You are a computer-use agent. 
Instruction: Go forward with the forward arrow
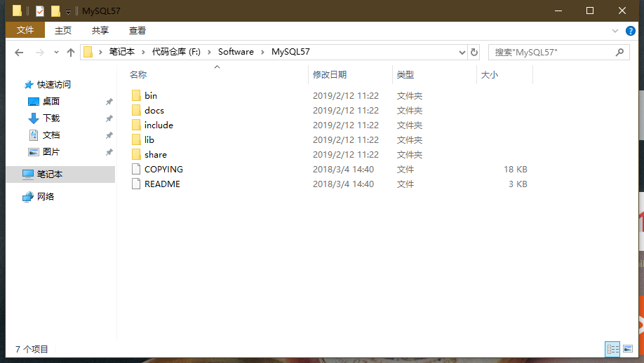click(39, 53)
